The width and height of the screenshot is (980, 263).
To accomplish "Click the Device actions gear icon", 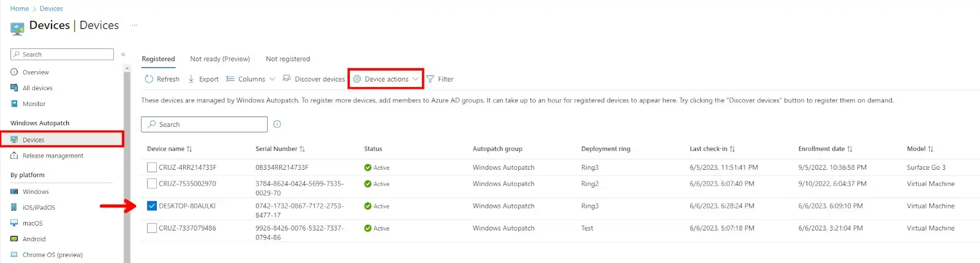I will (x=357, y=78).
